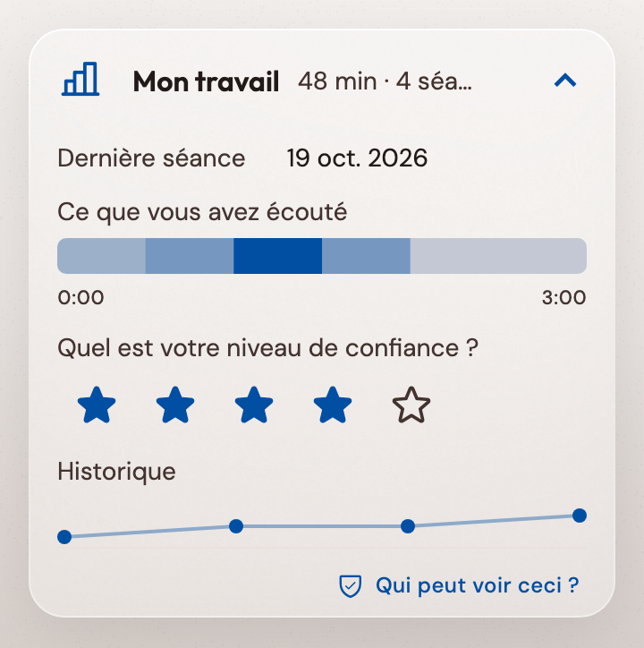Select the last history chart point
Screen dimensions: 644x648
580,516
